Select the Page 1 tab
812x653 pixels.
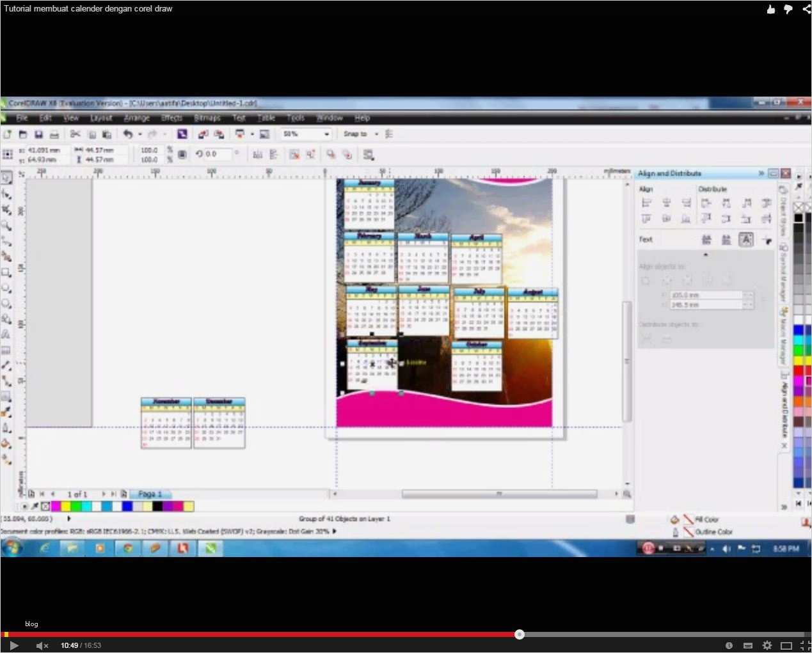click(x=150, y=494)
